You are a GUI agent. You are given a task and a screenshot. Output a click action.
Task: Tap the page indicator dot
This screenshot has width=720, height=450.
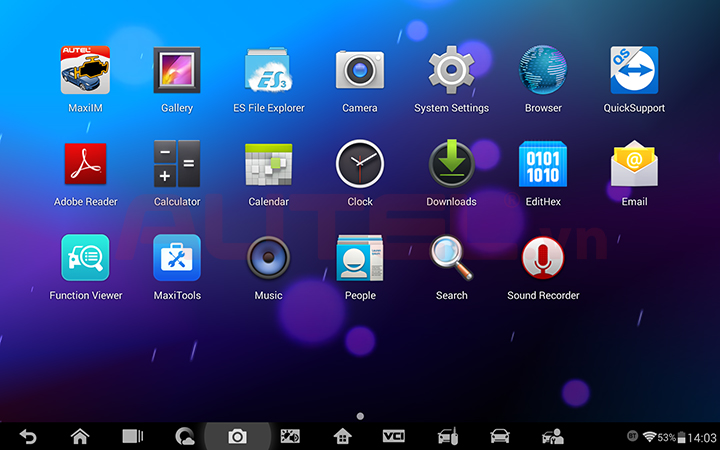[360, 416]
